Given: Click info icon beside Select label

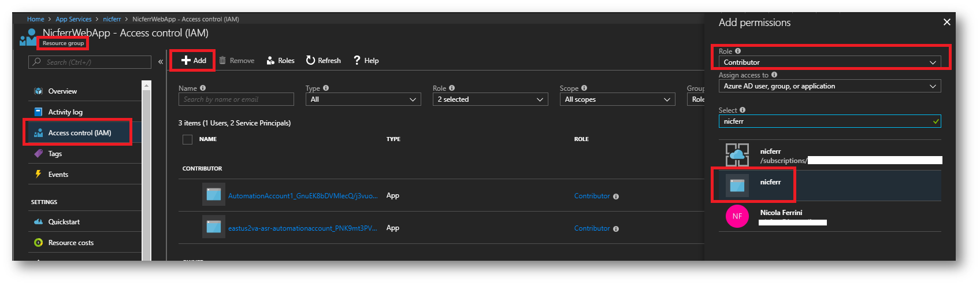Looking at the screenshot, I should tap(743, 110).
